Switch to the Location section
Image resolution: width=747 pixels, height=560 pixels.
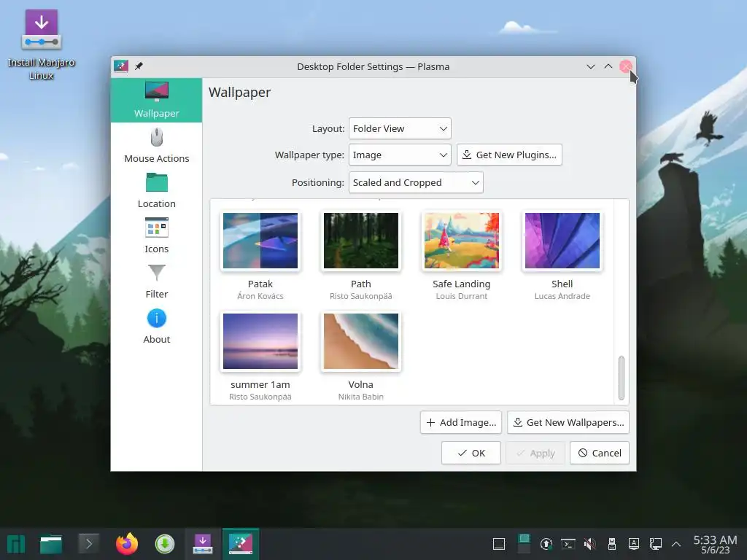point(156,190)
